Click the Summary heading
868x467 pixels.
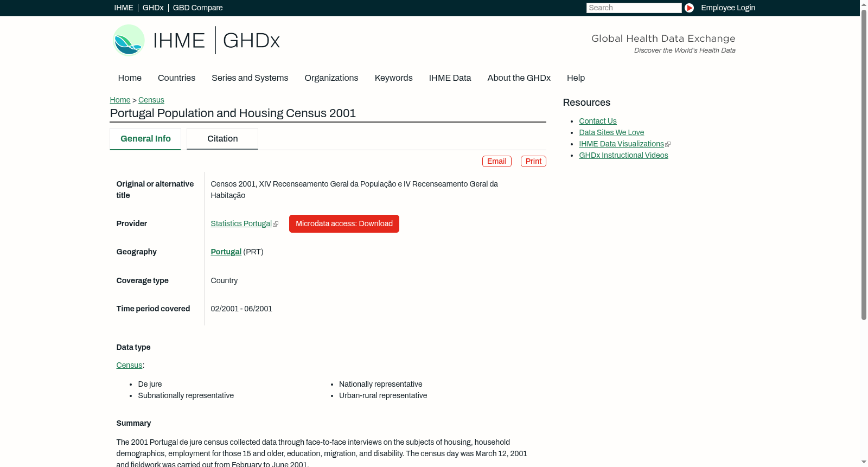tap(133, 423)
